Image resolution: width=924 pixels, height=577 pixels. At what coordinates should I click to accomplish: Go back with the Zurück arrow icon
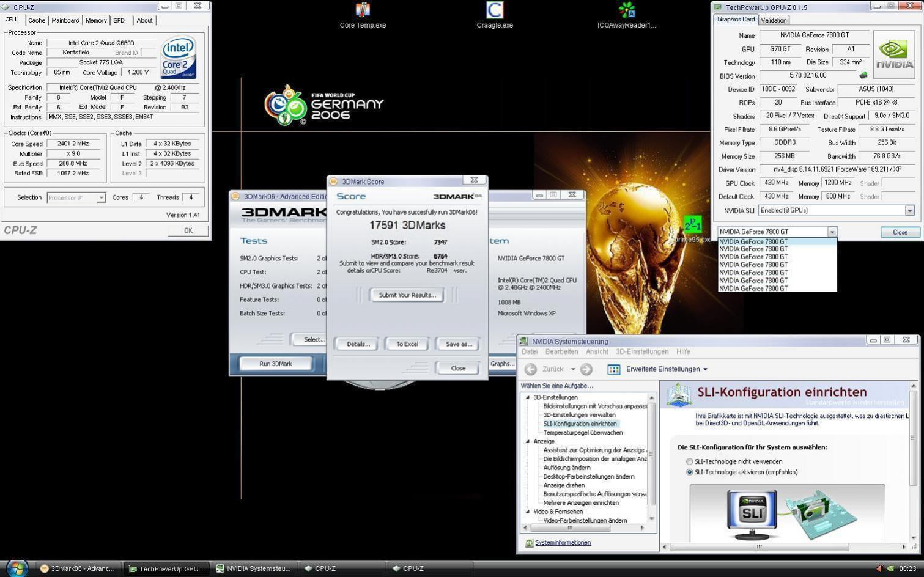(531, 369)
